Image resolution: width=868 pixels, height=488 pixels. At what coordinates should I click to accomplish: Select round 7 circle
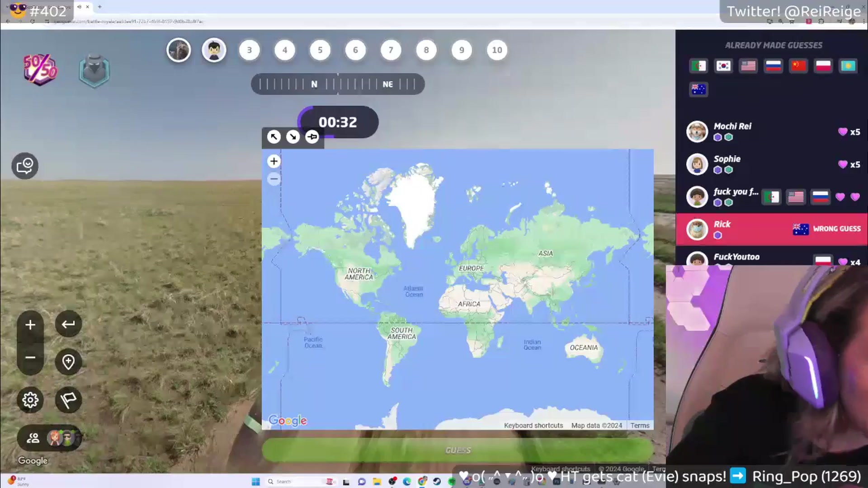[x=391, y=50]
